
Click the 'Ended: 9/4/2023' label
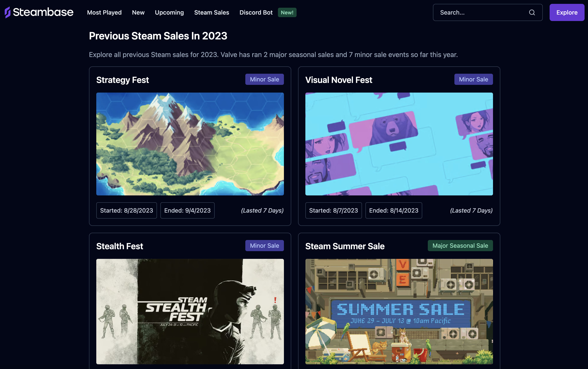pyautogui.click(x=187, y=210)
